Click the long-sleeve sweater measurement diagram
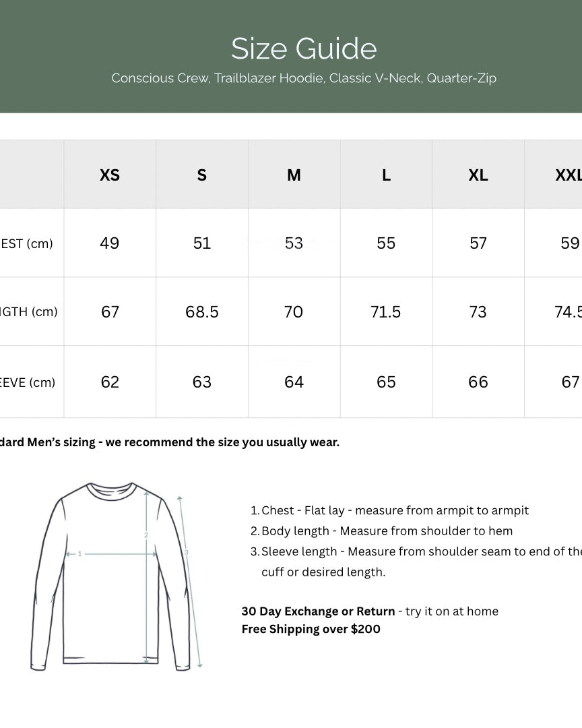This screenshot has width=582, height=728. point(111,576)
